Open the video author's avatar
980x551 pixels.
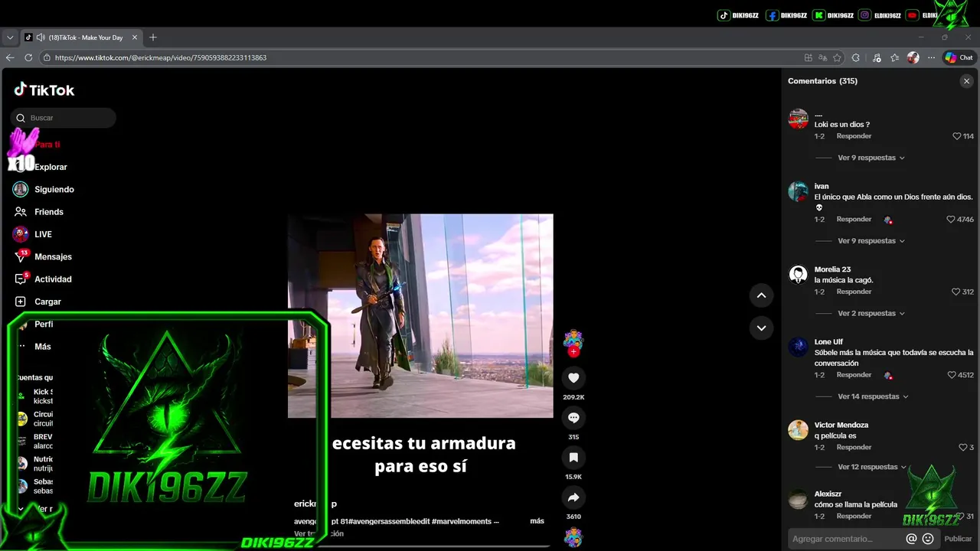[573, 340]
